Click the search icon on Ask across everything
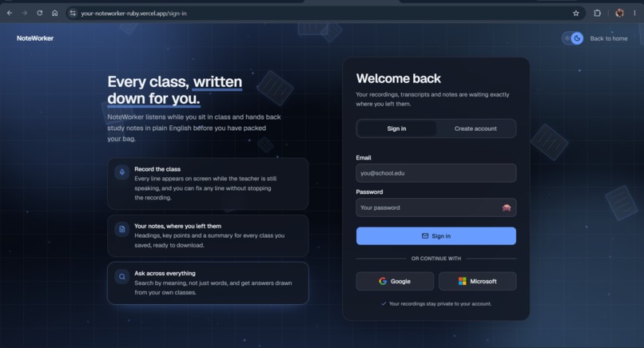The width and height of the screenshot is (644, 348). [122, 277]
